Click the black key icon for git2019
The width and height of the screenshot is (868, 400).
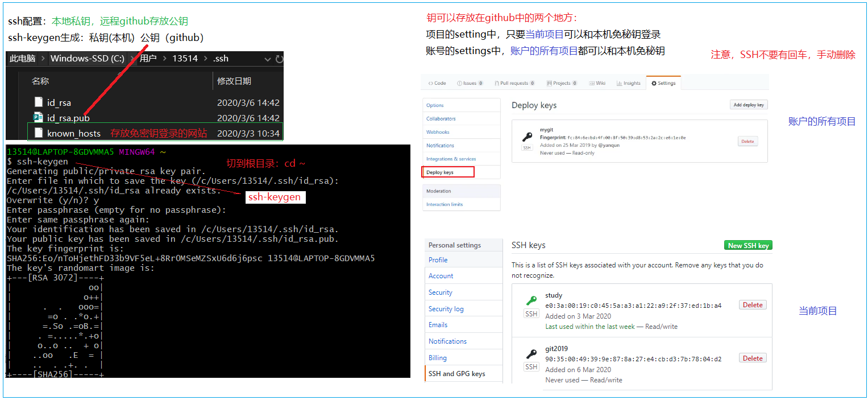(x=531, y=354)
